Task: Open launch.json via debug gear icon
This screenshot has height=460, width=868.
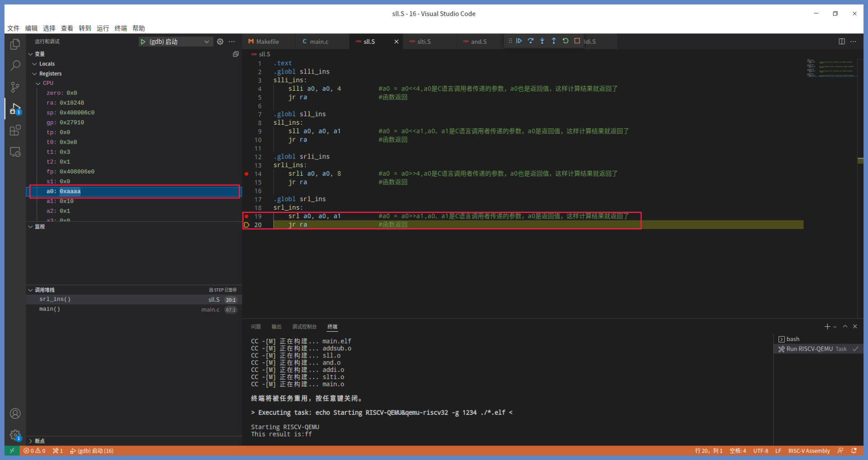Action: tap(220, 42)
